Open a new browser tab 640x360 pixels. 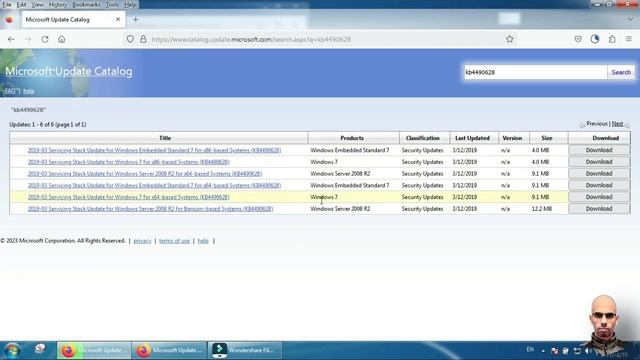[x=136, y=19]
